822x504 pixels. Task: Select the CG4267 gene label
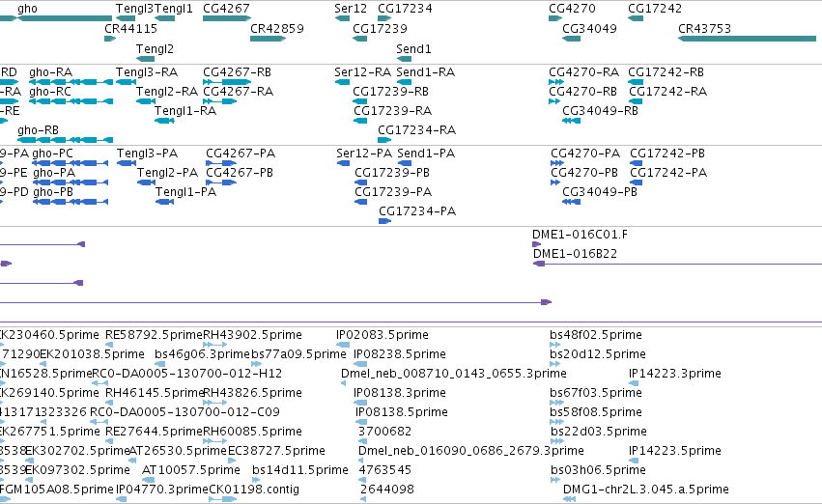coord(226,9)
